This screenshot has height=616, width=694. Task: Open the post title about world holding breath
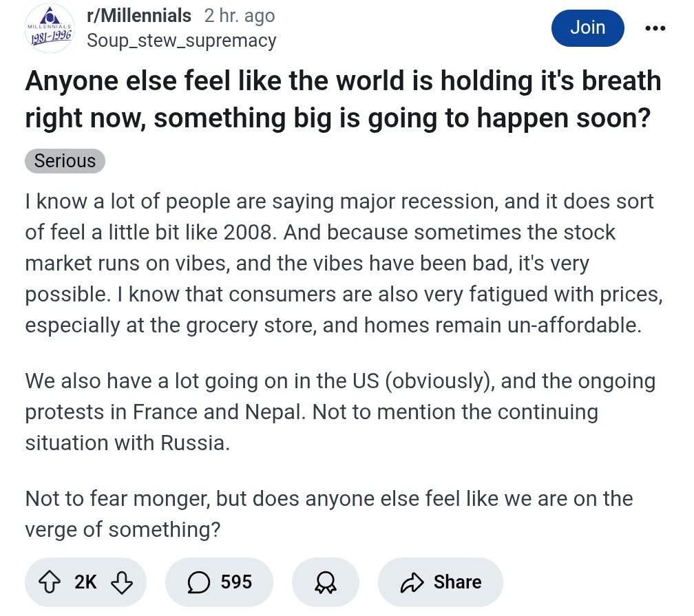click(343, 100)
